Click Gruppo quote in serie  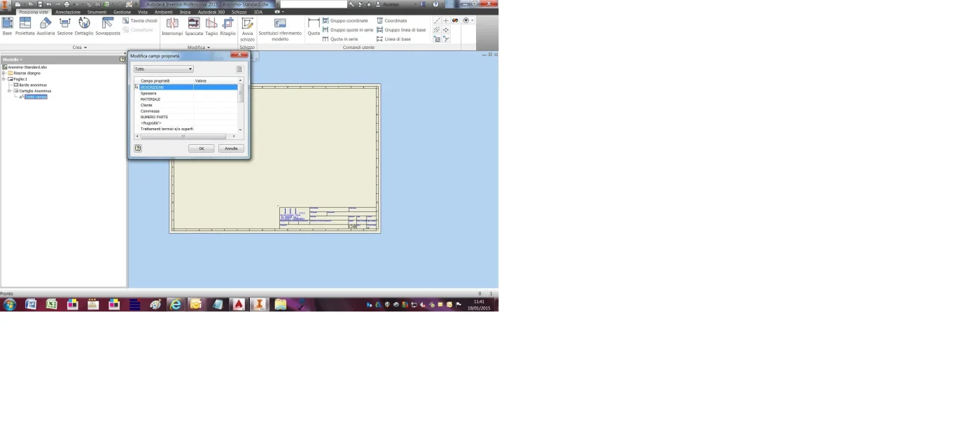pos(348,30)
